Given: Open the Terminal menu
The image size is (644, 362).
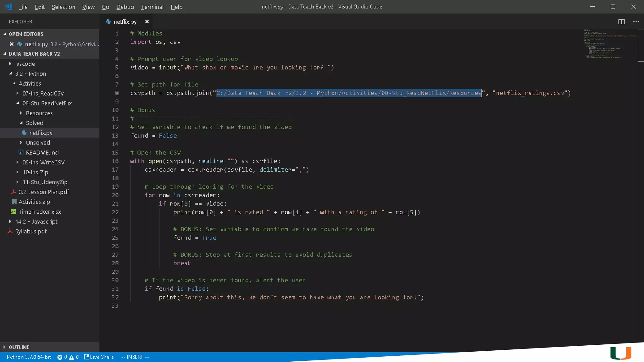Looking at the screenshot, I should coord(152,7).
